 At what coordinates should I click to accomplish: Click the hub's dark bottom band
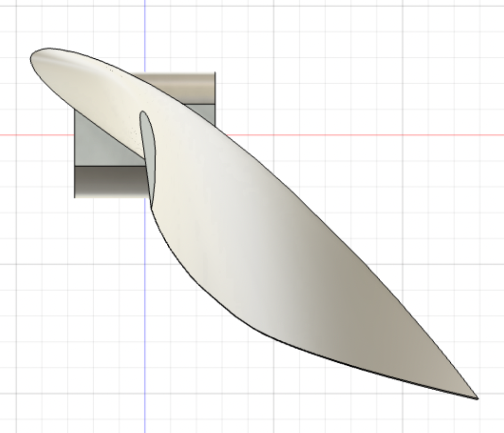(x=108, y=181)
